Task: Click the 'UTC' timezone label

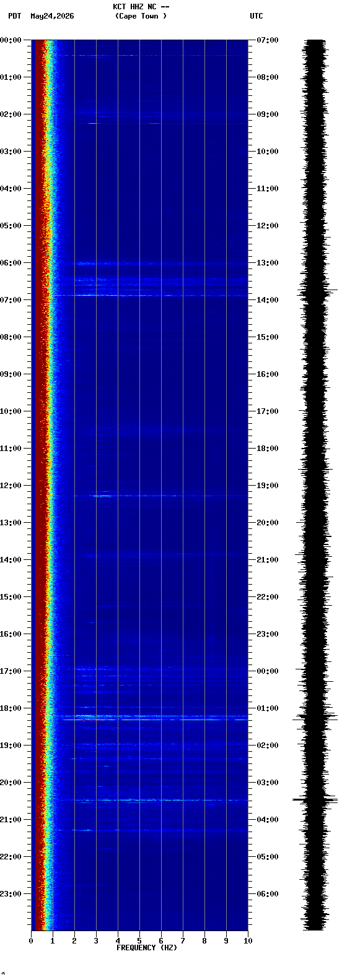Action: click(x=256, y=16)
